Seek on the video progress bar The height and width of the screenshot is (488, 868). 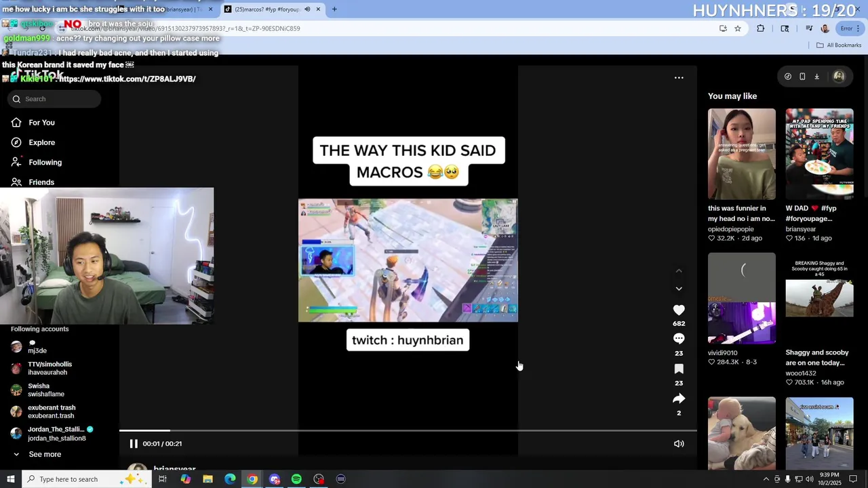coord(408,430)
